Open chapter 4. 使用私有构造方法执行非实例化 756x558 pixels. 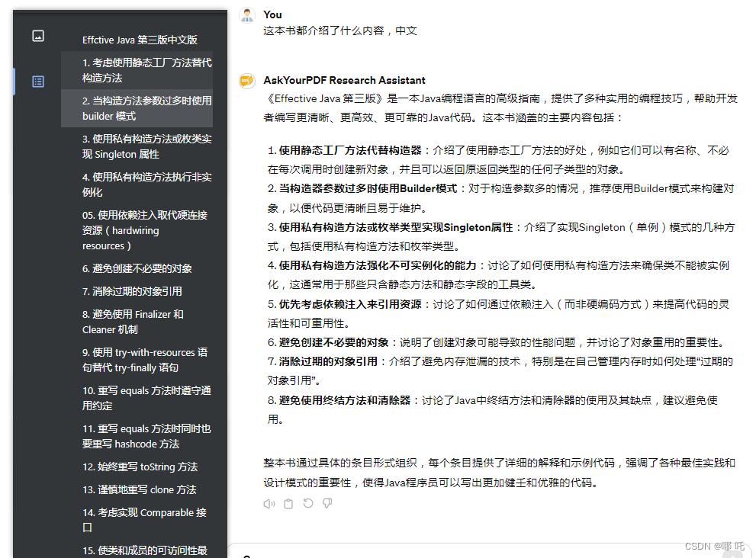137,184
